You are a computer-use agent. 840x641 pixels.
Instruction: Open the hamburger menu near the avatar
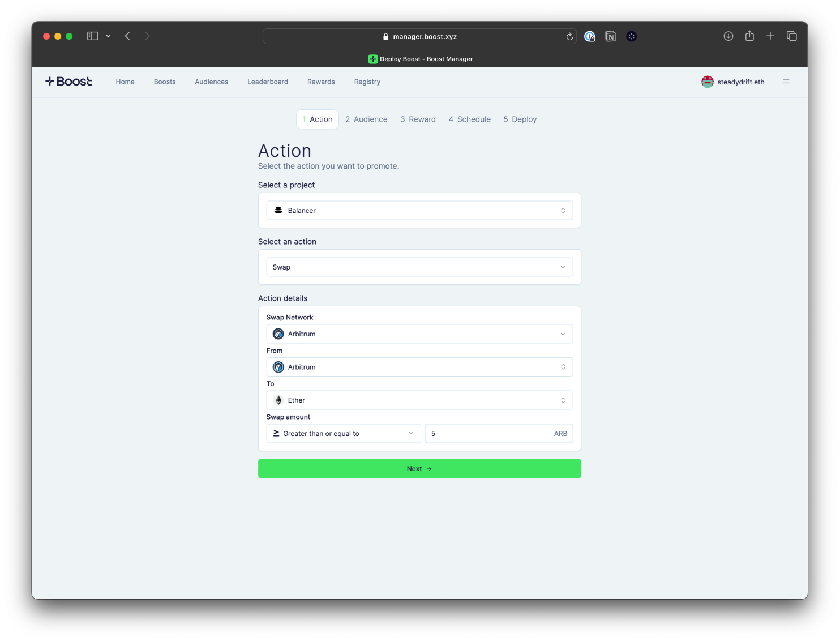point(786,82)
